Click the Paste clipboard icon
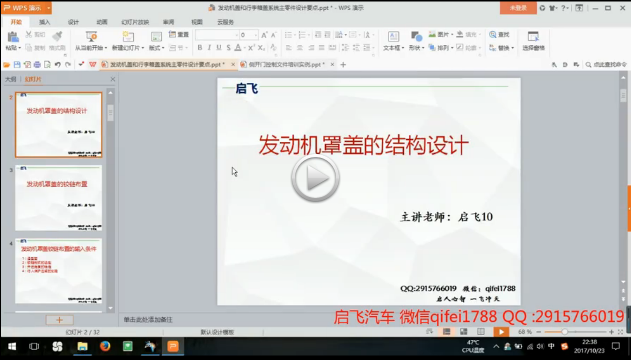This screenshot has height=360, width=631. pyautogui.click(x=13, y=37)
